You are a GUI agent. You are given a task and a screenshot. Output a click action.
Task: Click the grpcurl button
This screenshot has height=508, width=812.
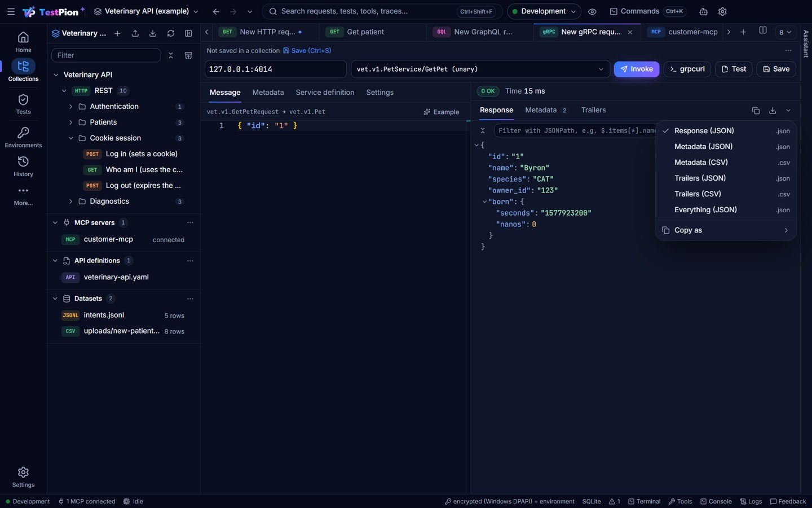coord(687,69)
